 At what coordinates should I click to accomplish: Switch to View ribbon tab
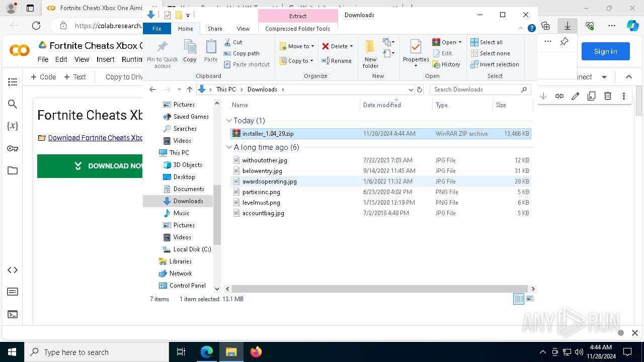click(x=243, y=29)
